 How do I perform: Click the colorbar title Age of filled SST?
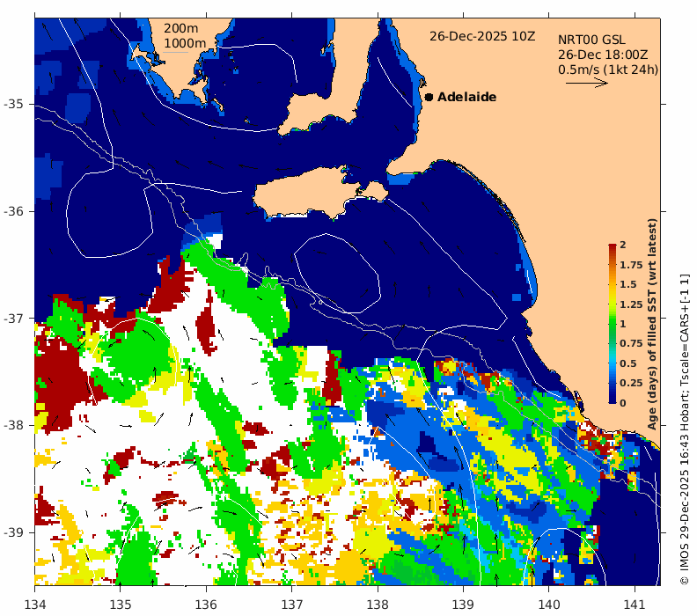coord(651,324)
